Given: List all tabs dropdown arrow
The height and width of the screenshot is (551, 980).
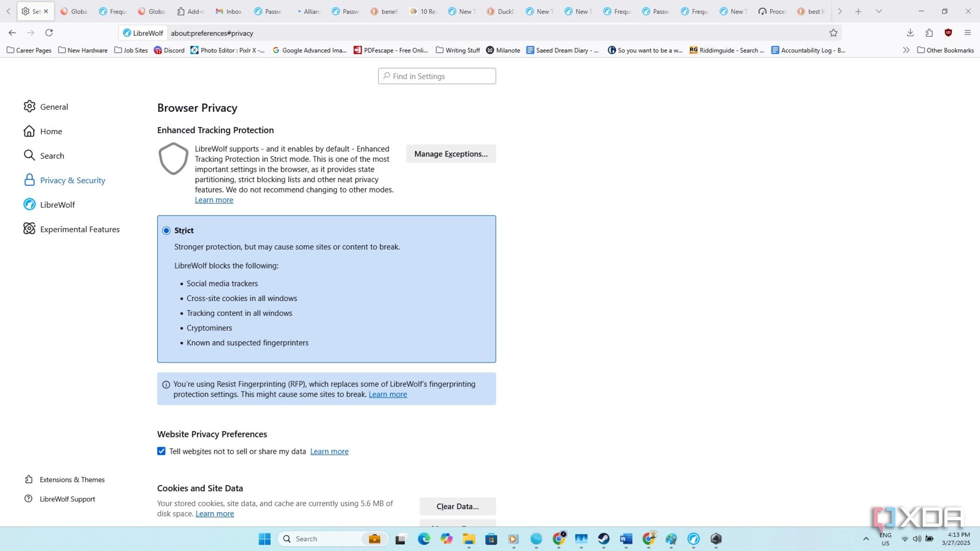Looking at the screenshot, I should (879, 11).
